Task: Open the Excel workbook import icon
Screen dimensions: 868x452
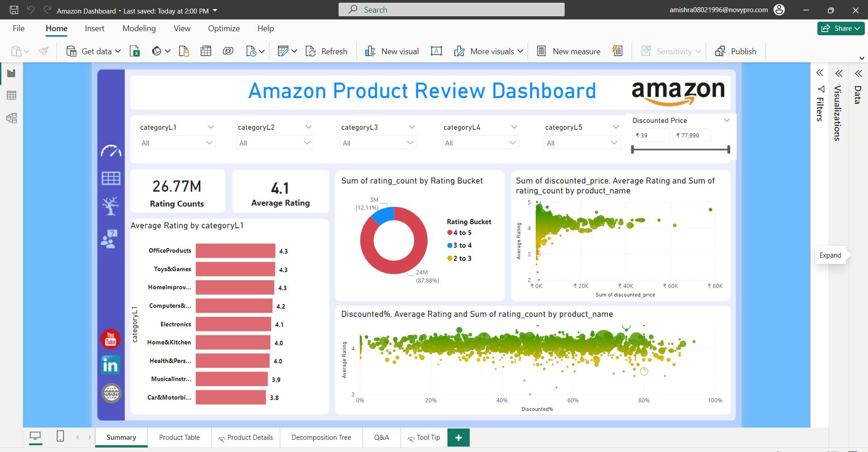Action: (x=135, y=51)
